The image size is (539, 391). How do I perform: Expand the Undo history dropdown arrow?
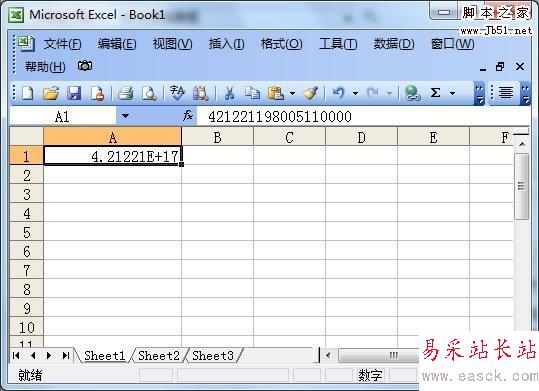355,93
